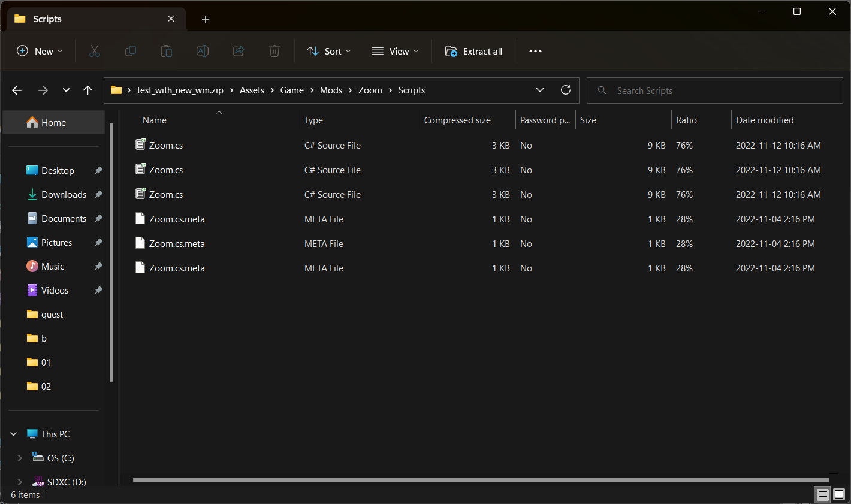Add a new tab

[x=206, y=19]
